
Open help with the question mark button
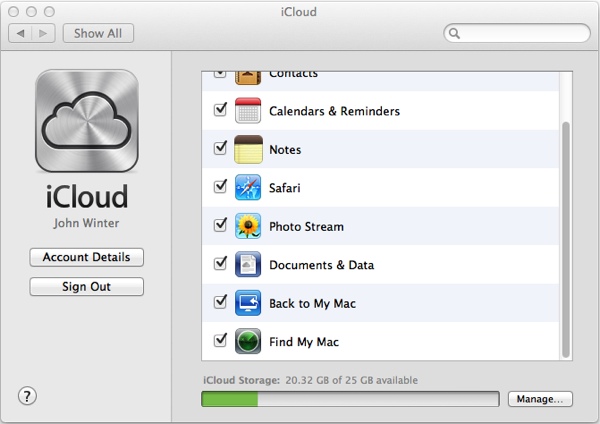click(x=27, y=396)
